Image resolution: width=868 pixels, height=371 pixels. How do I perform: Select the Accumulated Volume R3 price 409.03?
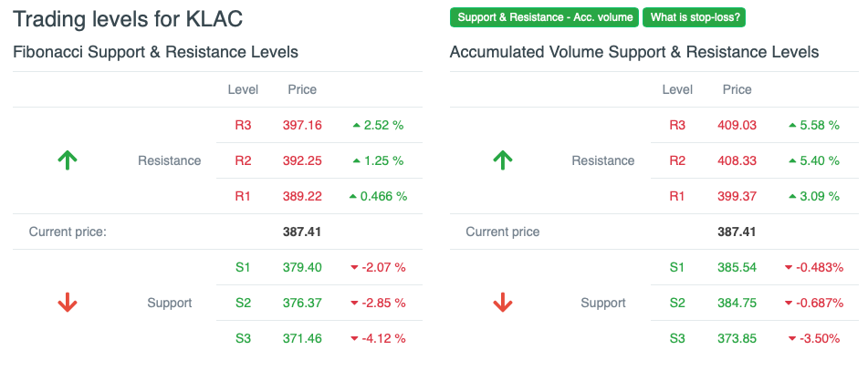click(737, 126)
